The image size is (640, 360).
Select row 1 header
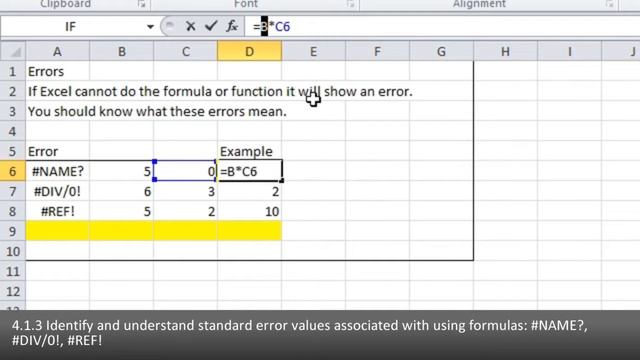tap(13, 71)
